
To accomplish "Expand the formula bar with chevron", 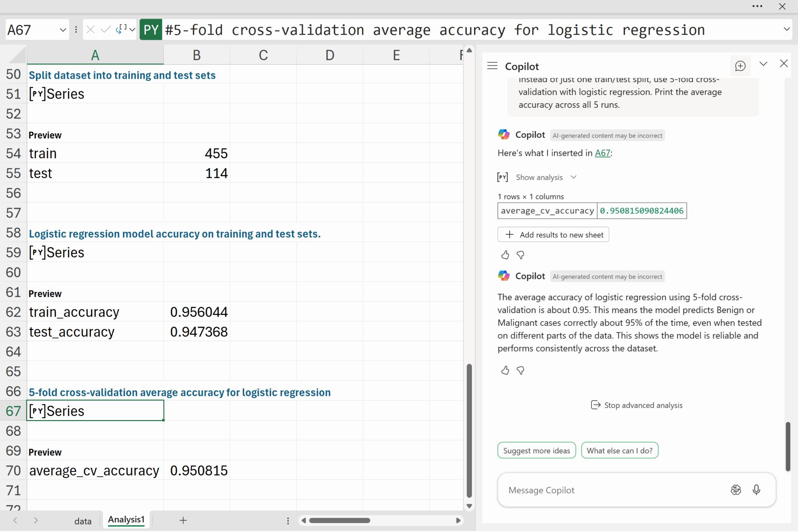I will (x=786, y=29).
